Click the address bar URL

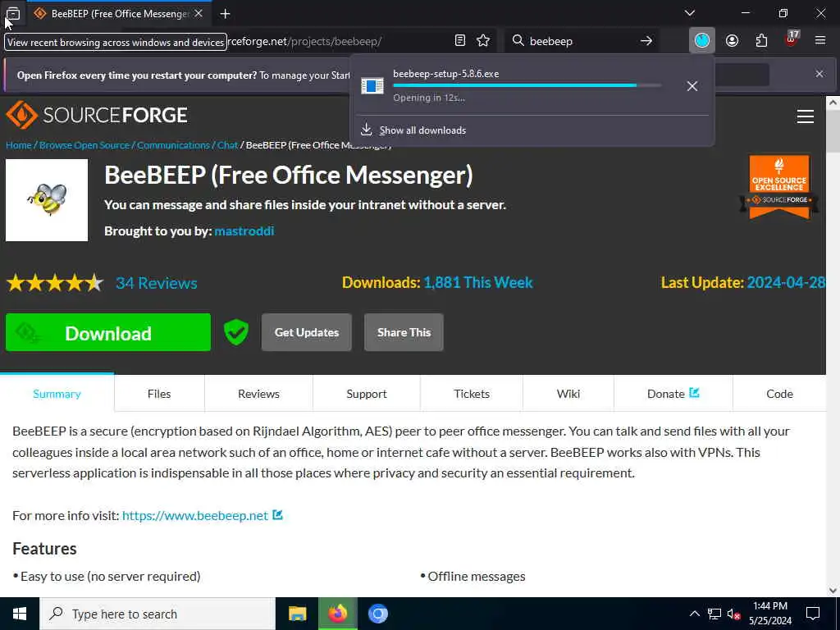click(305, 41)
